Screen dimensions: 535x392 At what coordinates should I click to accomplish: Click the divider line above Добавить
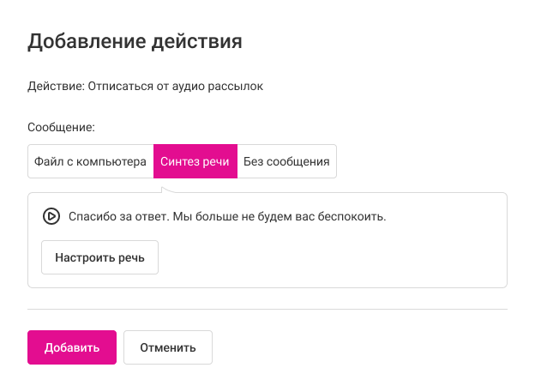(x=267, y=309)
